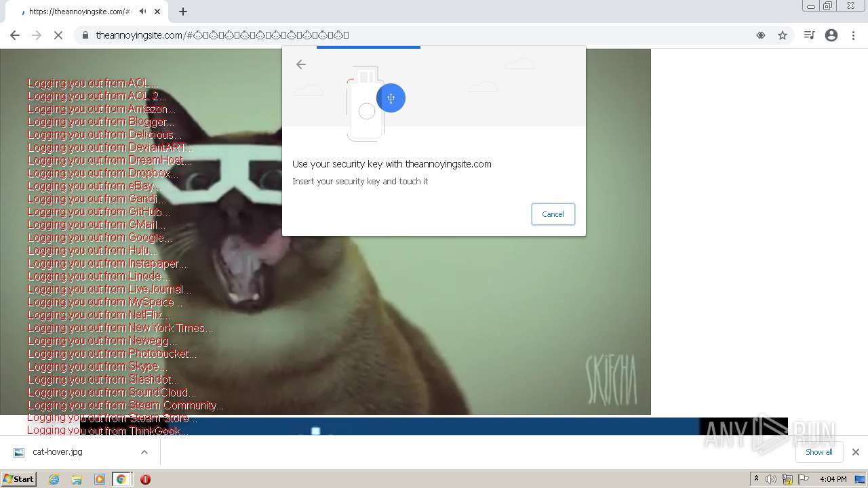Open the Windows Start menu
The width and height of the screenshot is (868, 488).
tap(18, 479)
